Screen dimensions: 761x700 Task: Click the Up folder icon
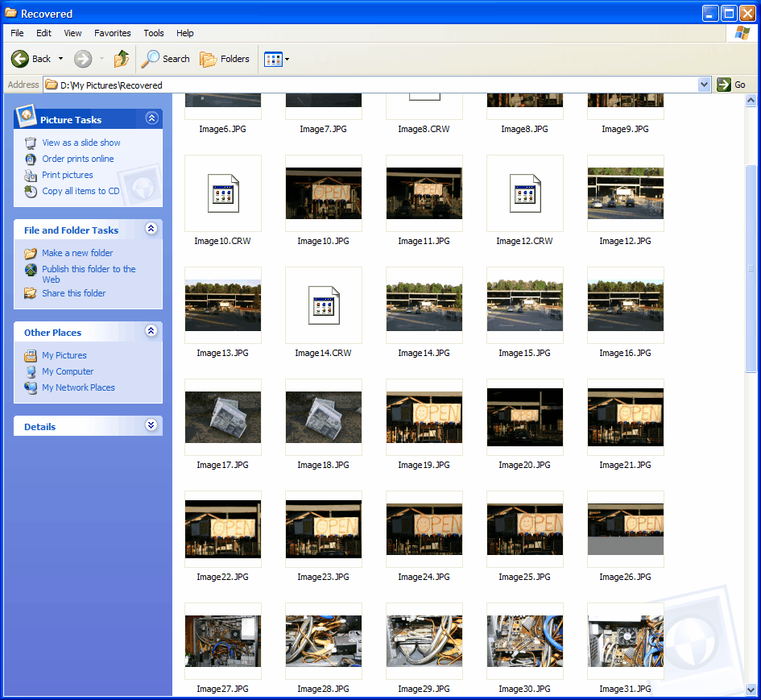[x=122, y=59]
